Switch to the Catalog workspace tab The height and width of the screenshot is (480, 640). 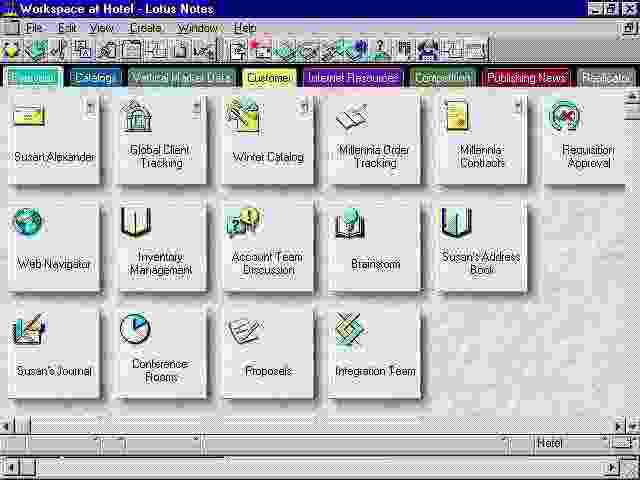click(94, 77)
